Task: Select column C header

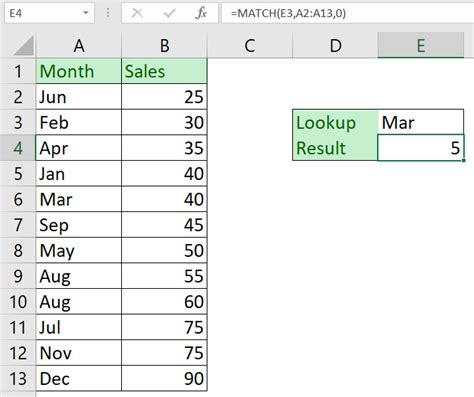Action: [250, 45]
